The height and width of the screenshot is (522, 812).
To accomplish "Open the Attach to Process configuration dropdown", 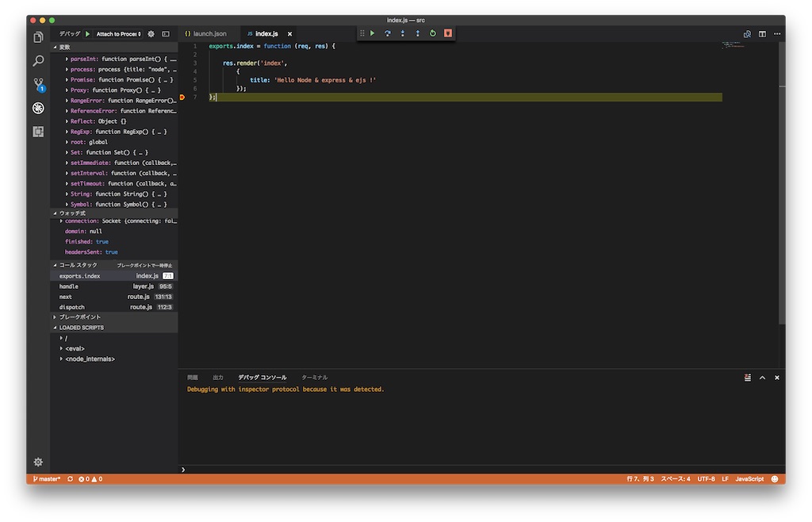I will click(x=117, y=33).
